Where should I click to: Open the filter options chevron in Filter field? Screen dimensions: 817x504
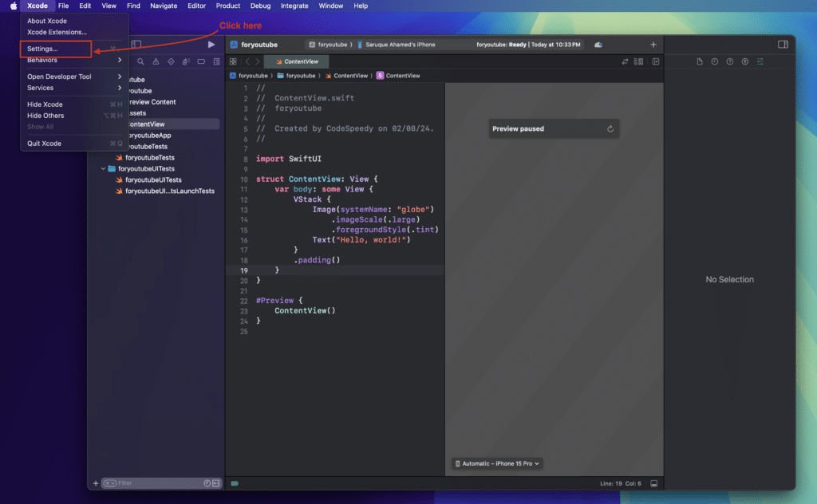coord(112,482)
